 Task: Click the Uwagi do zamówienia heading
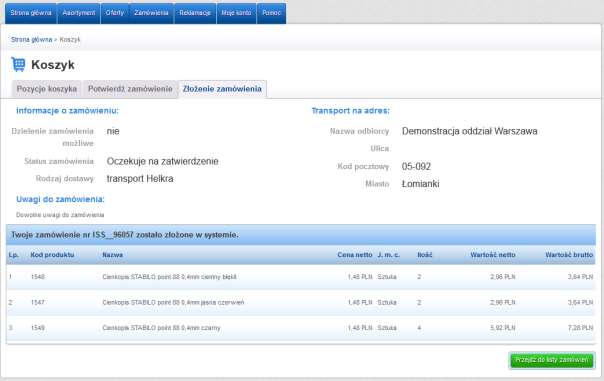coord(60,200)
